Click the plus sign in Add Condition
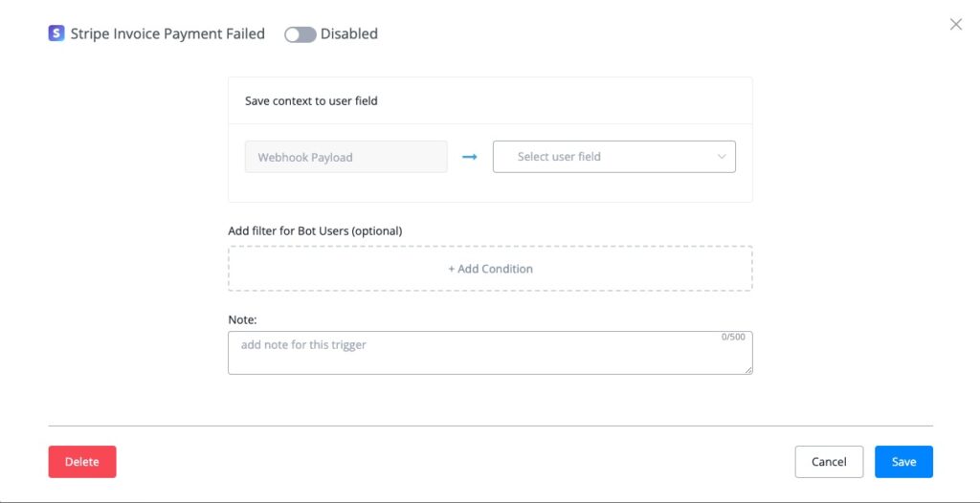The image size is (980, 503). click(x=452, y=269)
